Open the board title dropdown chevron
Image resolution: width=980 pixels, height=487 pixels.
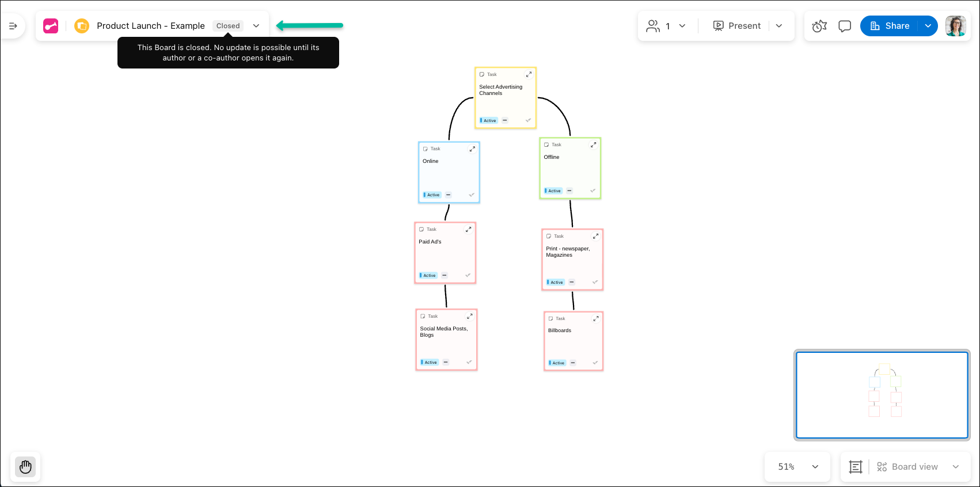point(256,26)
